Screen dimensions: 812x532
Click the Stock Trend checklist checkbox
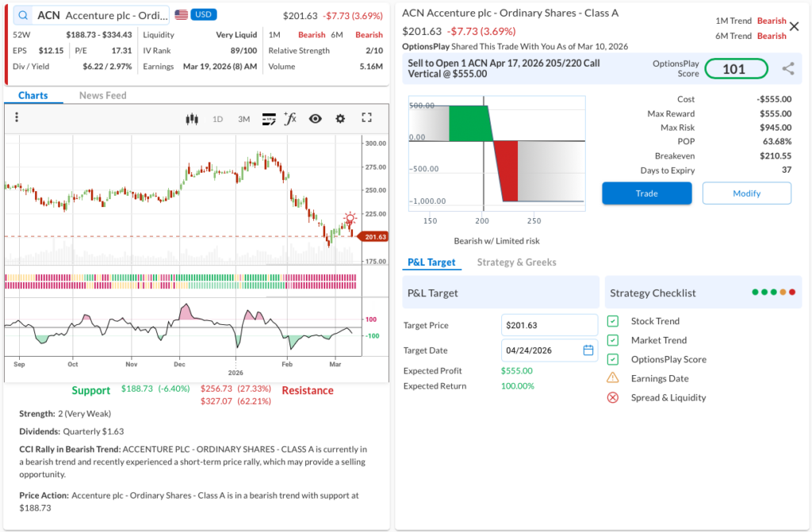pyautogui.click(x=613, y=321)
